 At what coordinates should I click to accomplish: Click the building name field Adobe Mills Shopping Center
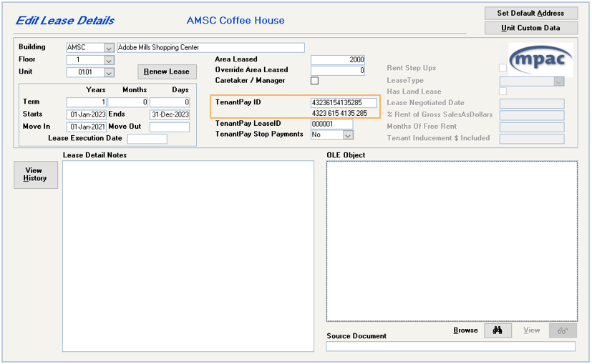click(210, 47)
